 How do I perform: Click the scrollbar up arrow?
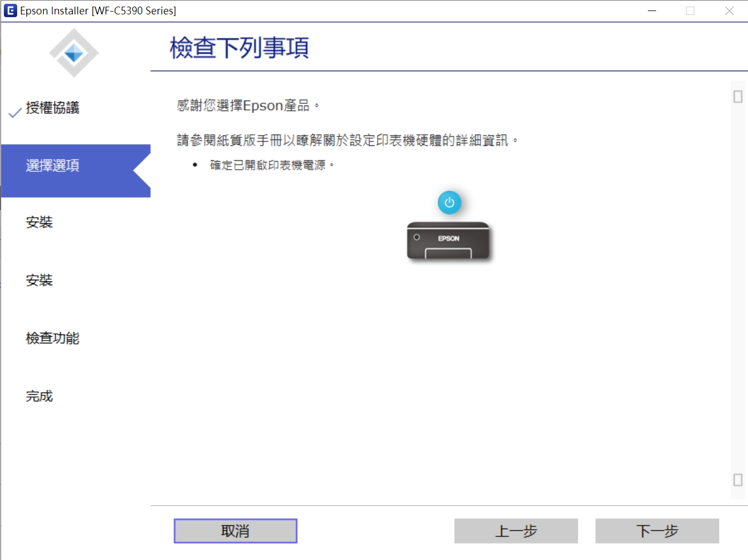click(x=737, y=97)
